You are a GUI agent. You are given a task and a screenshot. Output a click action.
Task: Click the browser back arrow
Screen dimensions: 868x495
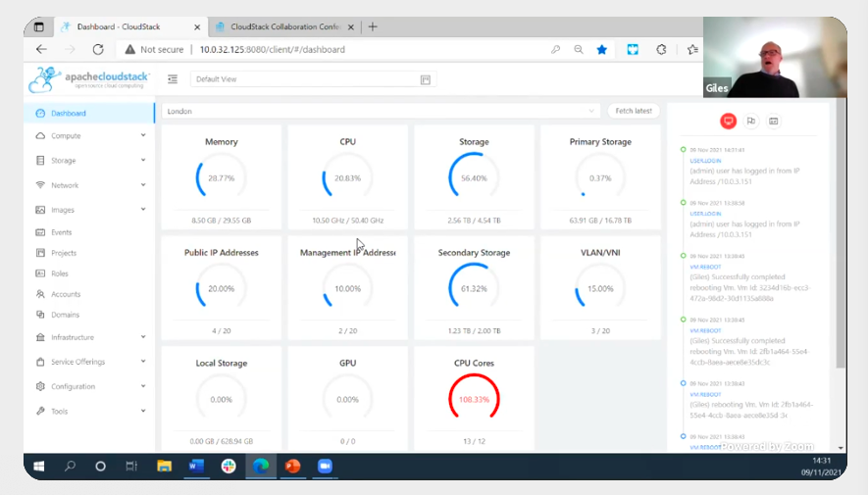tap(41, 49)
